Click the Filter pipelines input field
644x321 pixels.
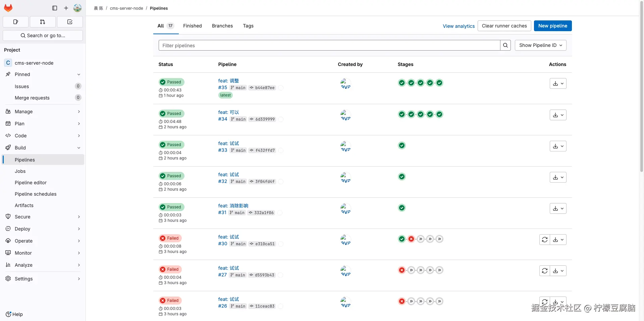coord(329,46)
